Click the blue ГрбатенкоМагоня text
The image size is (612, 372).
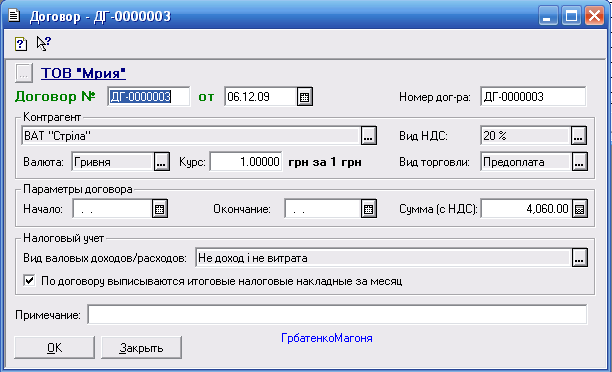click(x=327, y=338)
